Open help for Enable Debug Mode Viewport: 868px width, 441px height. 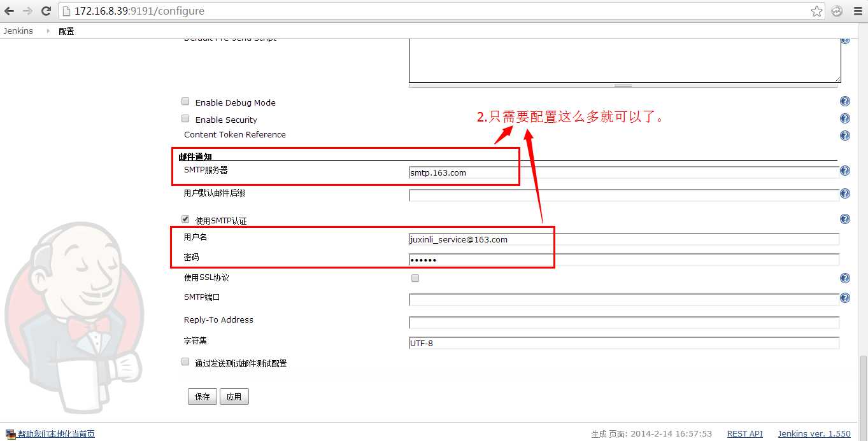845,101
